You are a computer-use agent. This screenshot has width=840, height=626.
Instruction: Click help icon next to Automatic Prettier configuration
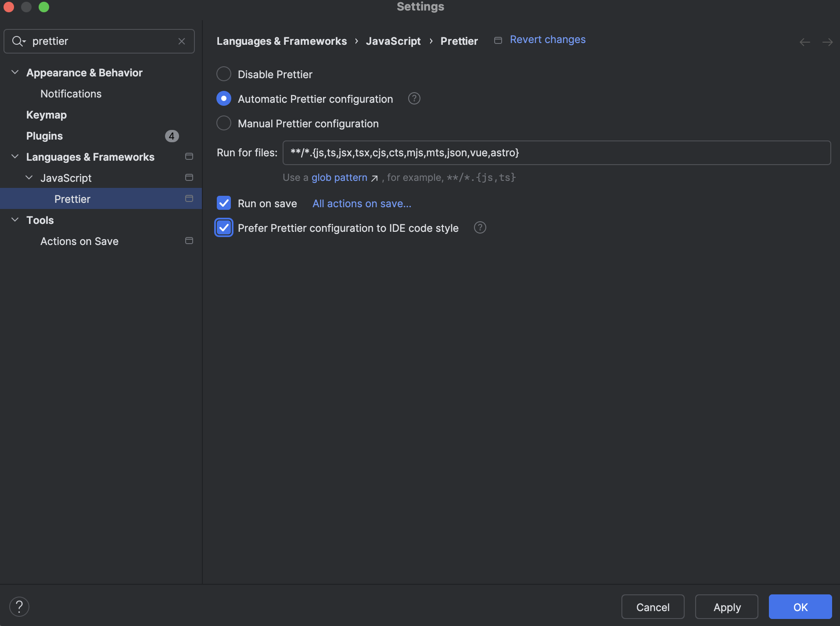pos(414,99)
